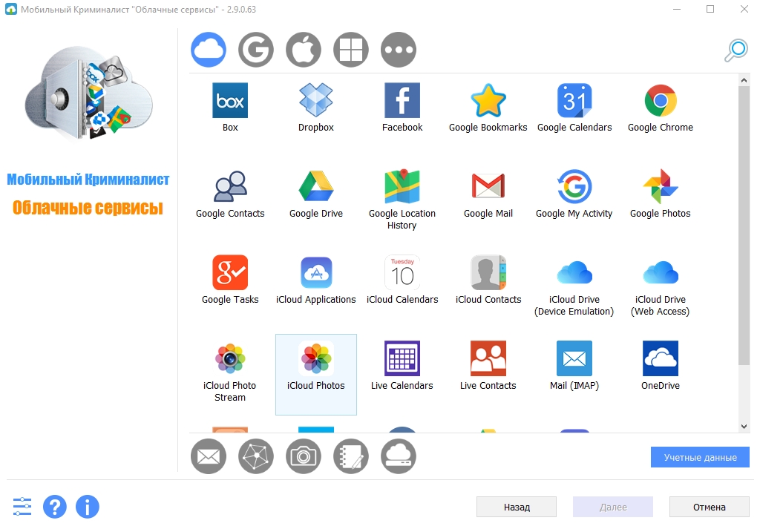Viewport: 760px width, 532px height.
Task: Select Google My Activity
Action: (574, 186)
